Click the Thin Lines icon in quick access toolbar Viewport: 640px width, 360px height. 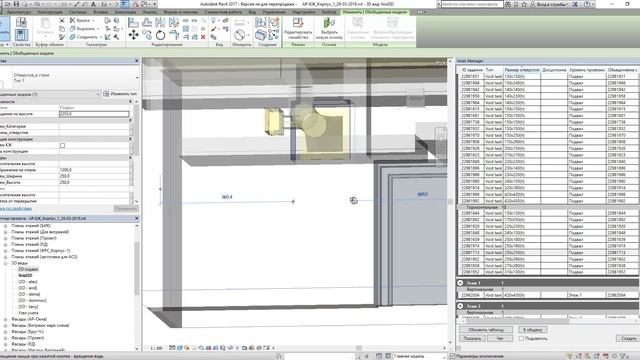click(x=125, y=4)
